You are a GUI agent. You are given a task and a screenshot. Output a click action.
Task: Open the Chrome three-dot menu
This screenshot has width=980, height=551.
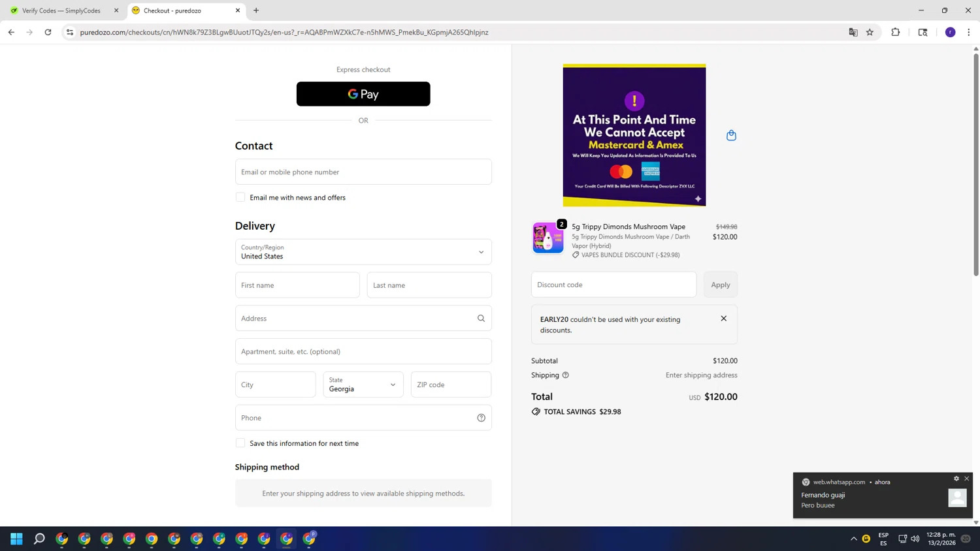(x=969, y=32)
